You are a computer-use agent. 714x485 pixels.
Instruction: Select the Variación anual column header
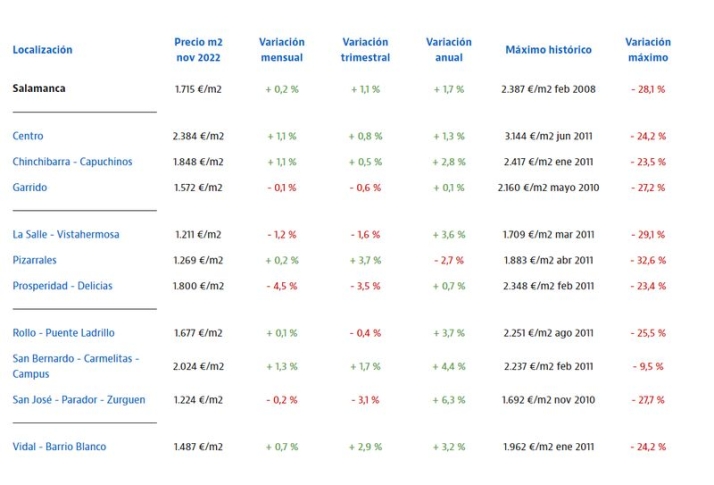[x=448, y=50]
